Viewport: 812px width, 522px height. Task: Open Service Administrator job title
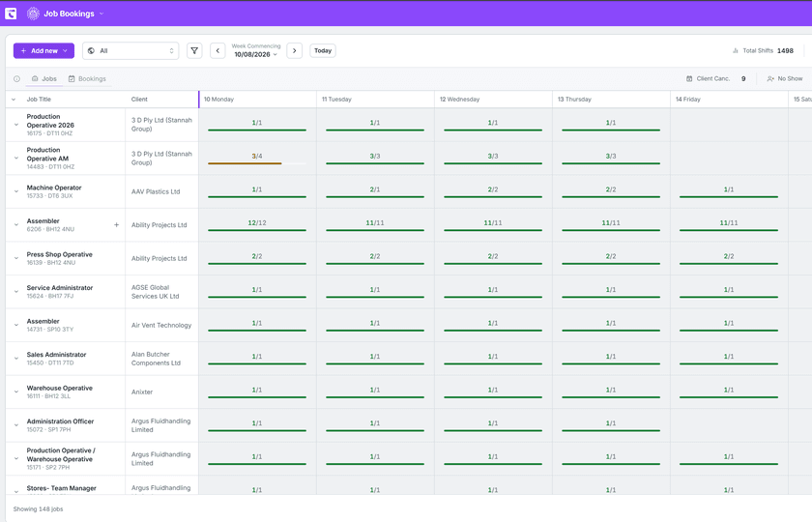(x=60, y=287)
